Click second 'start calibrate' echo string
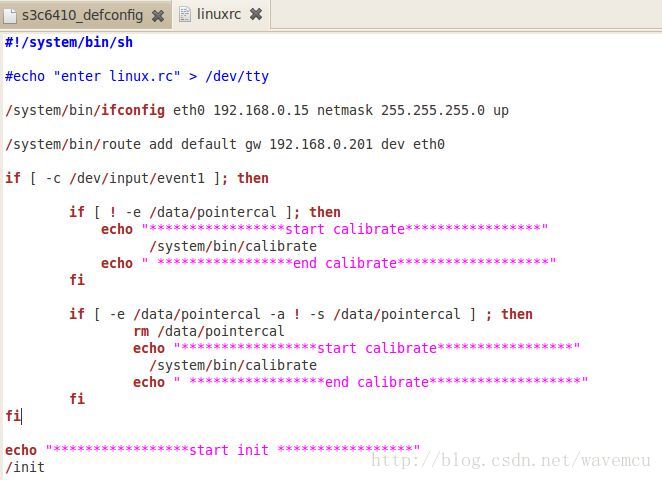The width and height of the screenshot is (662, 480). click(377, 348)
